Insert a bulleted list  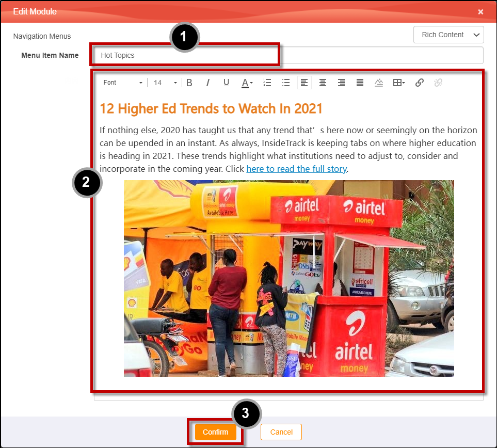(x=286, y=83)
